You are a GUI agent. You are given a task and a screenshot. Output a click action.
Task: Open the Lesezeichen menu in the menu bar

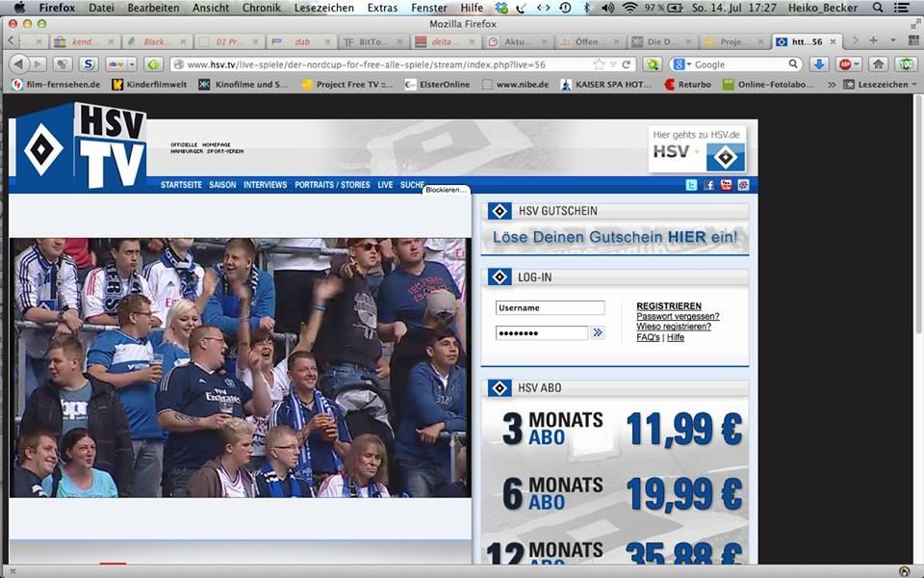324,8
